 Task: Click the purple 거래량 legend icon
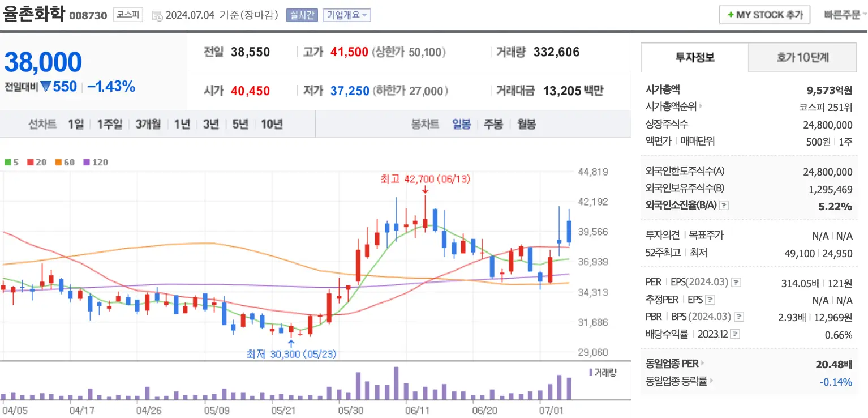click(x=590, y=372)
